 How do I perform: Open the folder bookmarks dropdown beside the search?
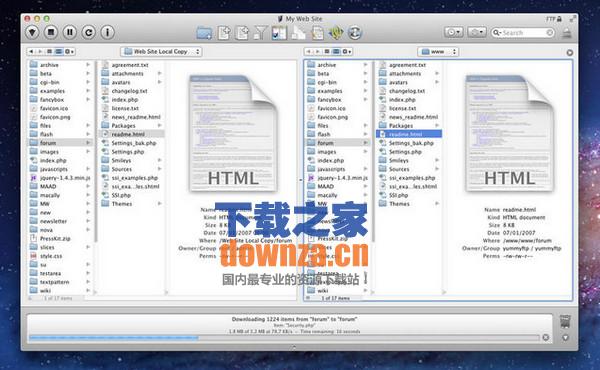point(477,32)
